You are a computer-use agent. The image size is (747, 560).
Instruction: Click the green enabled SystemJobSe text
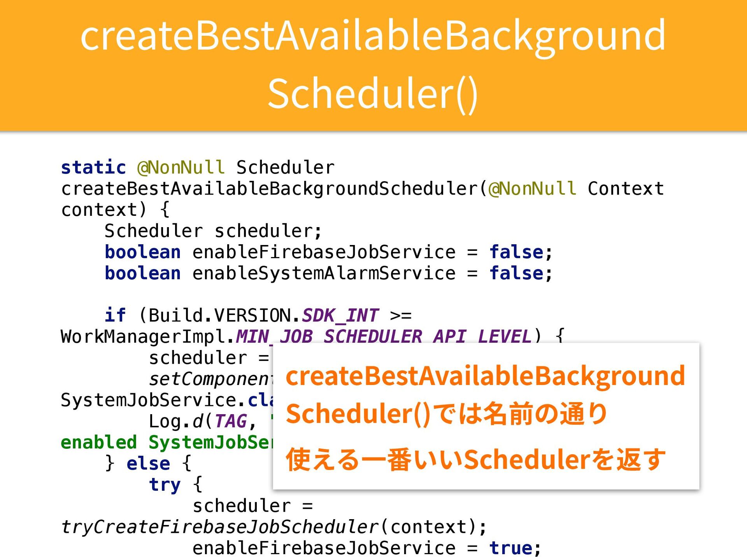pyautogui.click(x=167, y=443)
